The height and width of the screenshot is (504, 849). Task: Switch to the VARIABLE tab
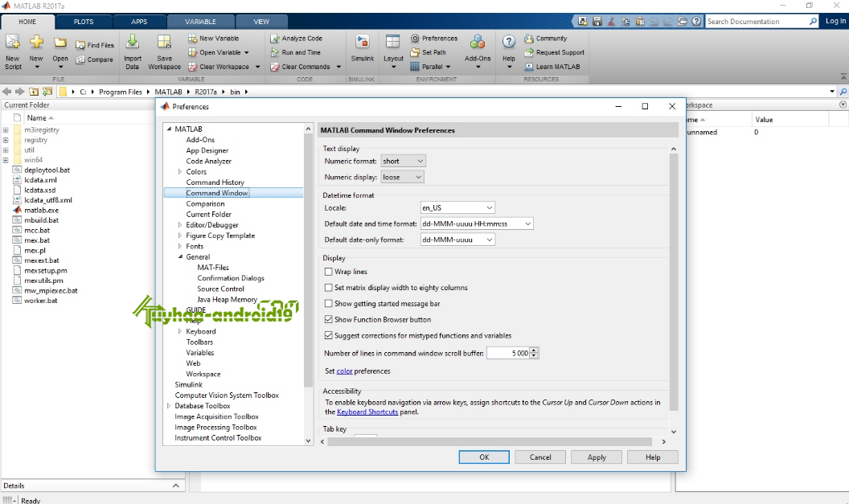coord(200,22)
